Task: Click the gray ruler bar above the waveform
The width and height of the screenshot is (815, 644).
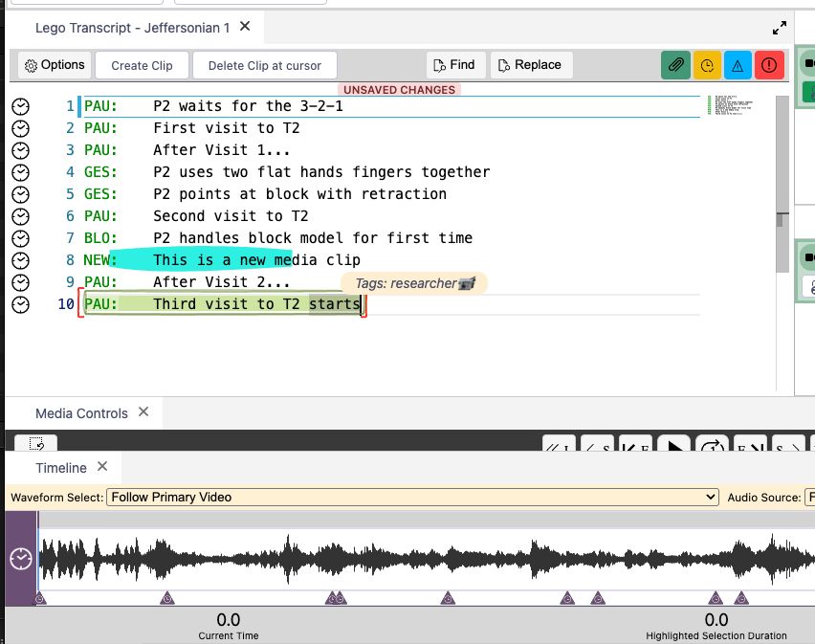Action: [x=427, y=520]
